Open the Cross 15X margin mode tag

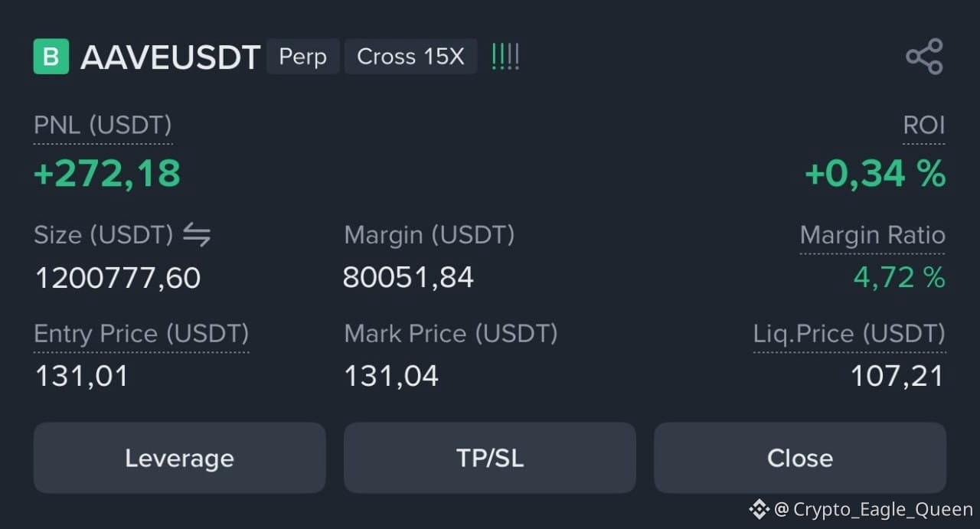coord(411,57)
